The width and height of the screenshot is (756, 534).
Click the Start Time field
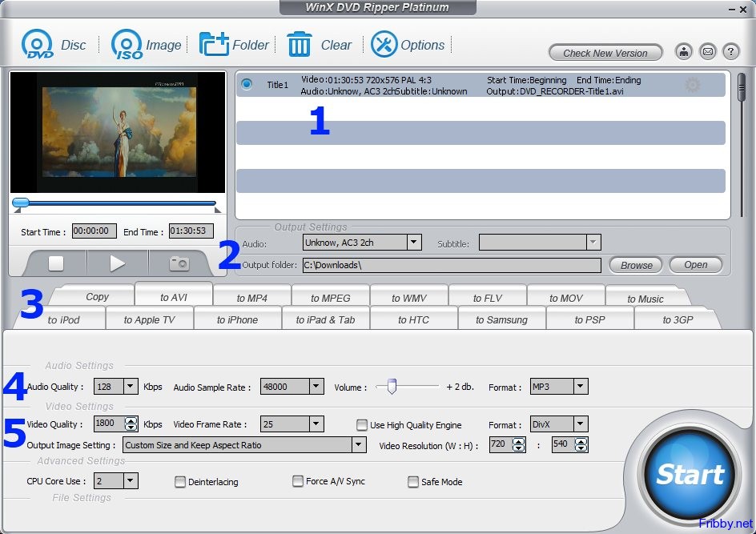(94, 231)
